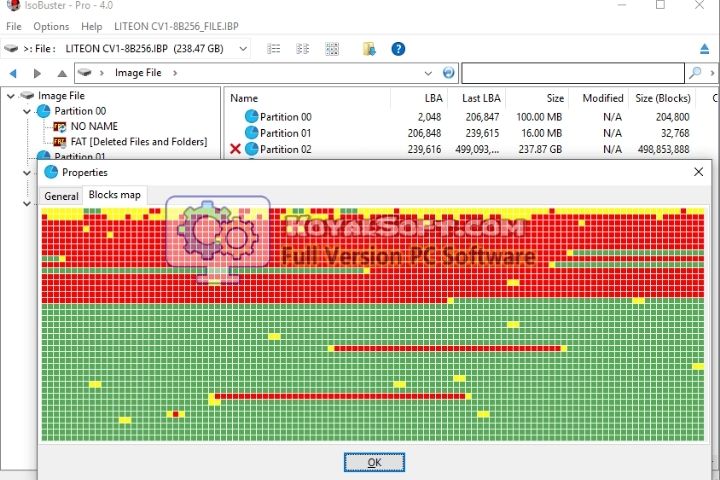Open the blue help question icon
The image size is (720, 480).
click(x=398, y=49)
